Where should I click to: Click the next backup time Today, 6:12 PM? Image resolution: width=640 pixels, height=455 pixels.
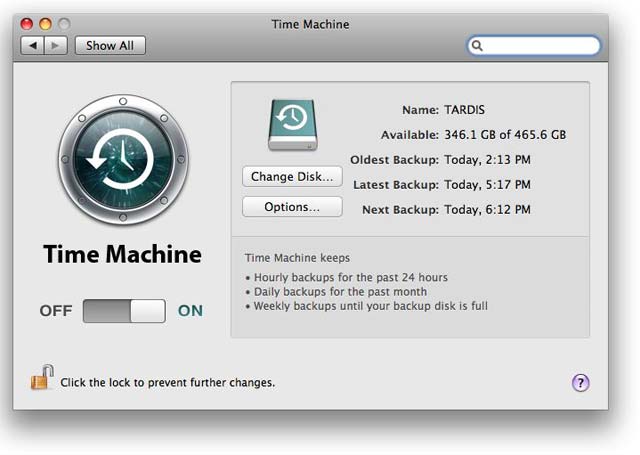(487, 209)
